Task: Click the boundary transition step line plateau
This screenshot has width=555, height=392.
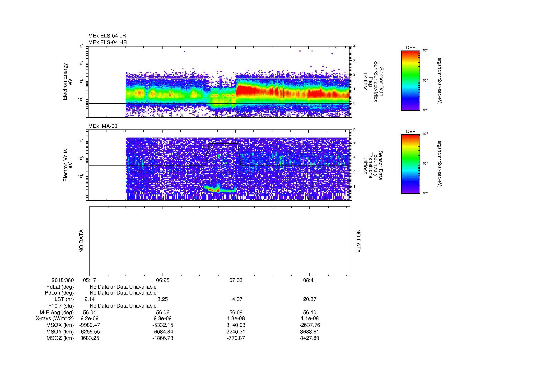Action: click(223, 143)
